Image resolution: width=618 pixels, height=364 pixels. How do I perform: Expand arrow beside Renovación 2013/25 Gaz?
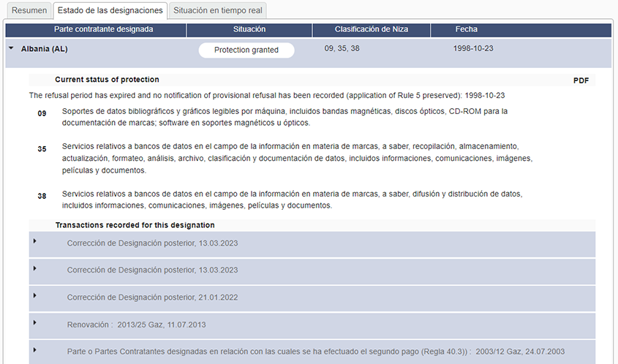click(34, 322)
